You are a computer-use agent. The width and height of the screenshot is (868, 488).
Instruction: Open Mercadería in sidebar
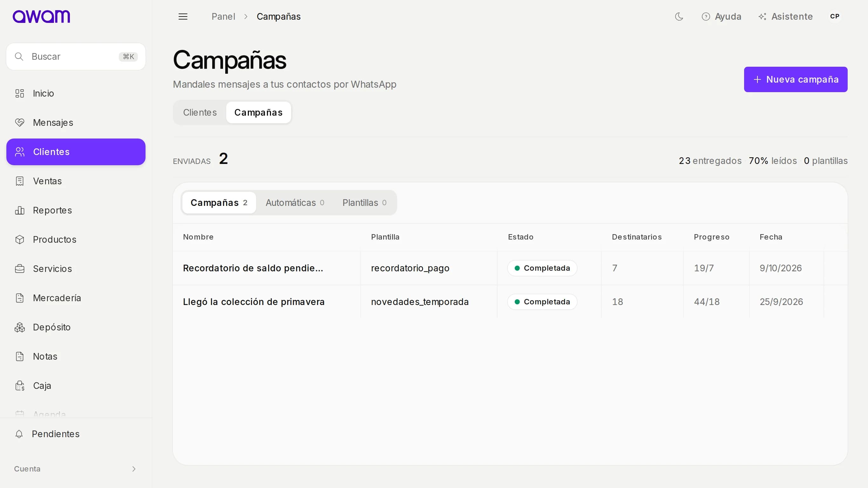[x=76, y=298]
